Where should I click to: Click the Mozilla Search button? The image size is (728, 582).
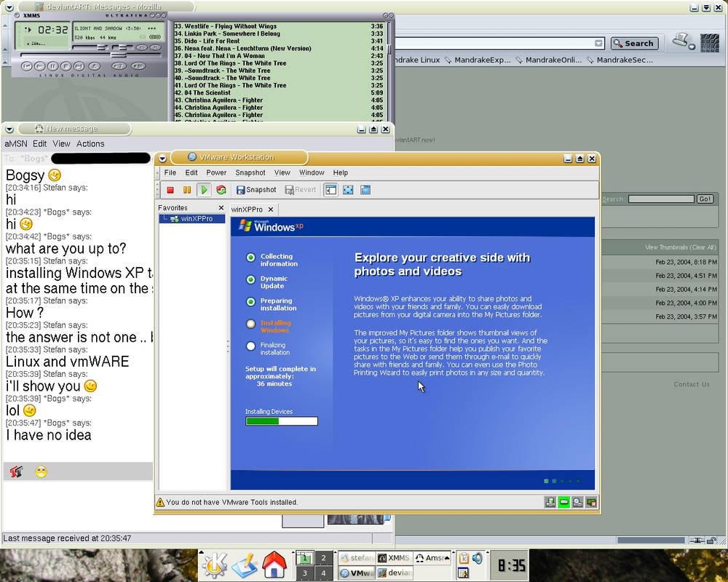[x=634, y=43]
